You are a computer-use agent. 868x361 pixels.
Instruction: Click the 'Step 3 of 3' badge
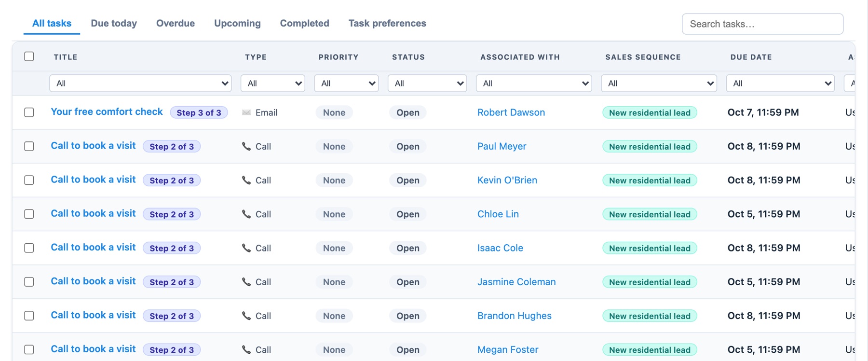point(199,112)
